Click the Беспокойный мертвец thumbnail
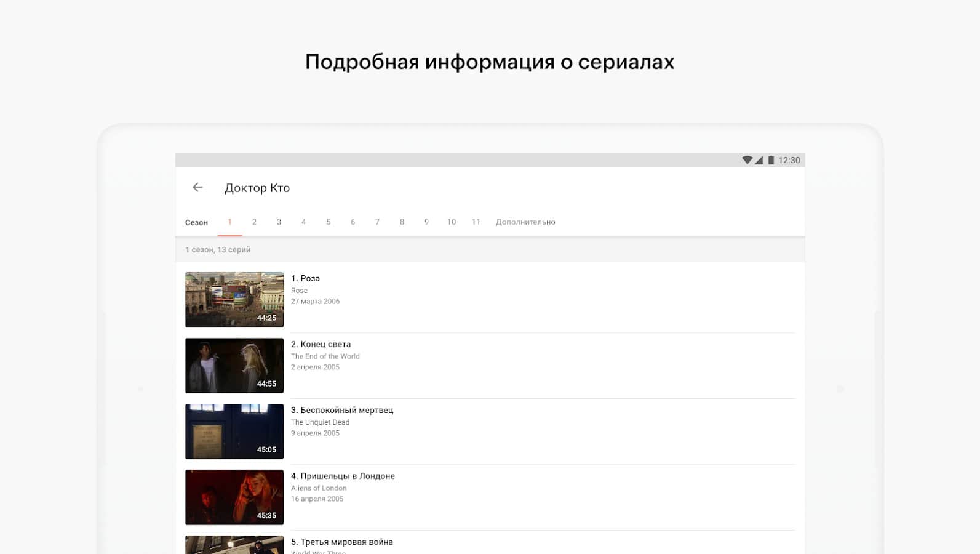 click(x=234, y=432)
